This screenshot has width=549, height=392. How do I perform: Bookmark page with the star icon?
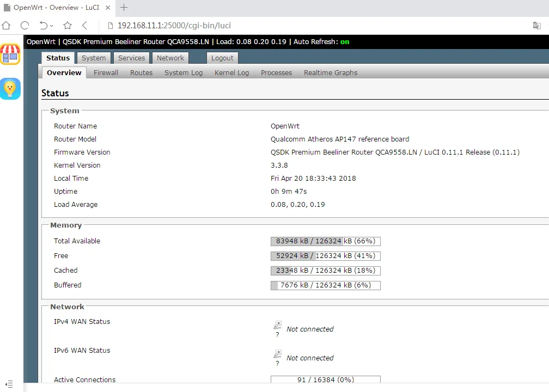tap(68, 25)
